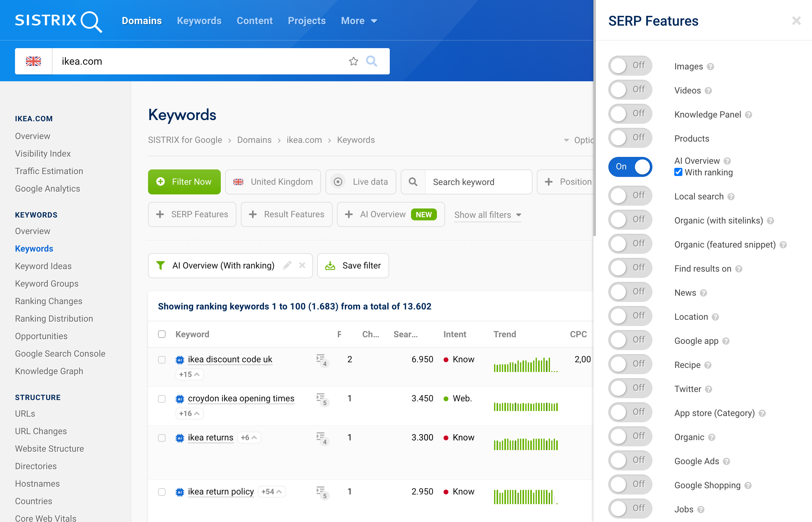Click the SISTRIX logo

58,21
